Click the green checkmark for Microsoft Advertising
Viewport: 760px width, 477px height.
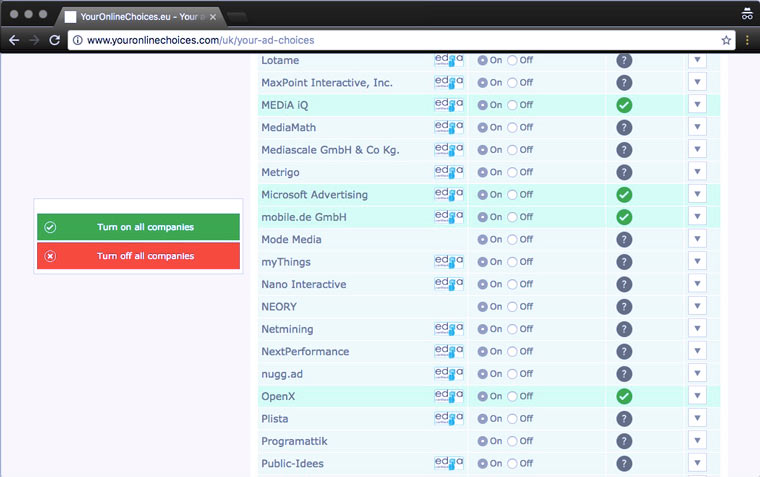[624, 195]
